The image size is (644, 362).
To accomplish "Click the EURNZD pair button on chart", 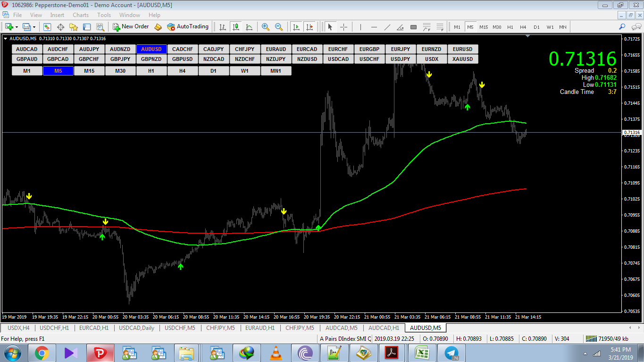I will click(432, 49).
